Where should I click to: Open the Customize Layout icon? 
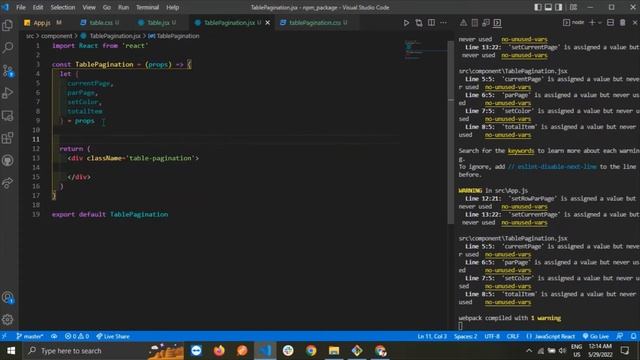[x=573, y=7]
